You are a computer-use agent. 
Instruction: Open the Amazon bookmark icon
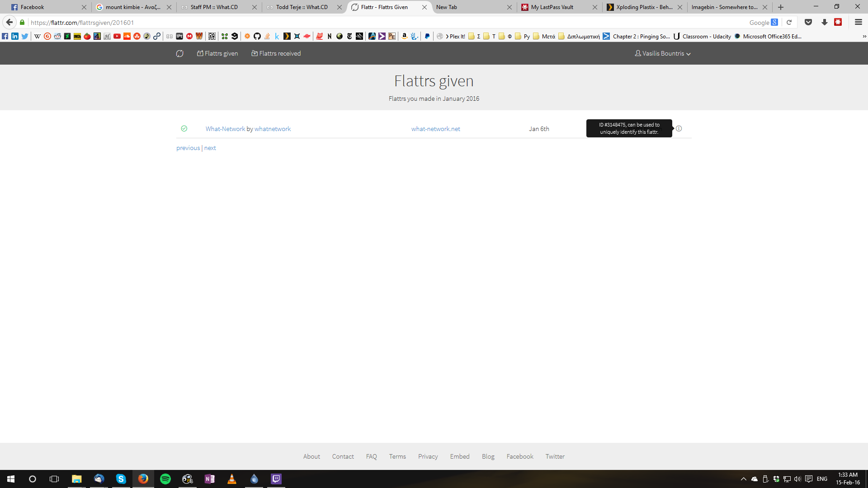(x=405, y=36)
